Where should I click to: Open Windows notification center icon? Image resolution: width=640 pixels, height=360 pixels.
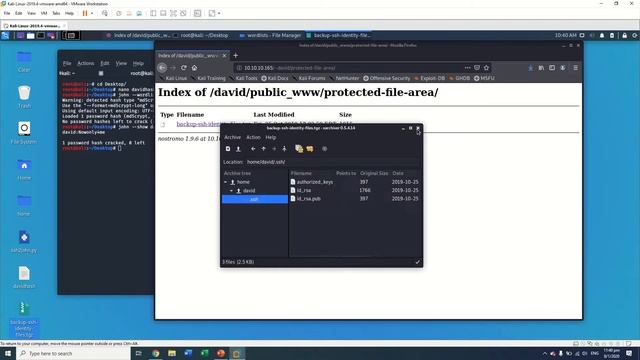pos(629,353)
